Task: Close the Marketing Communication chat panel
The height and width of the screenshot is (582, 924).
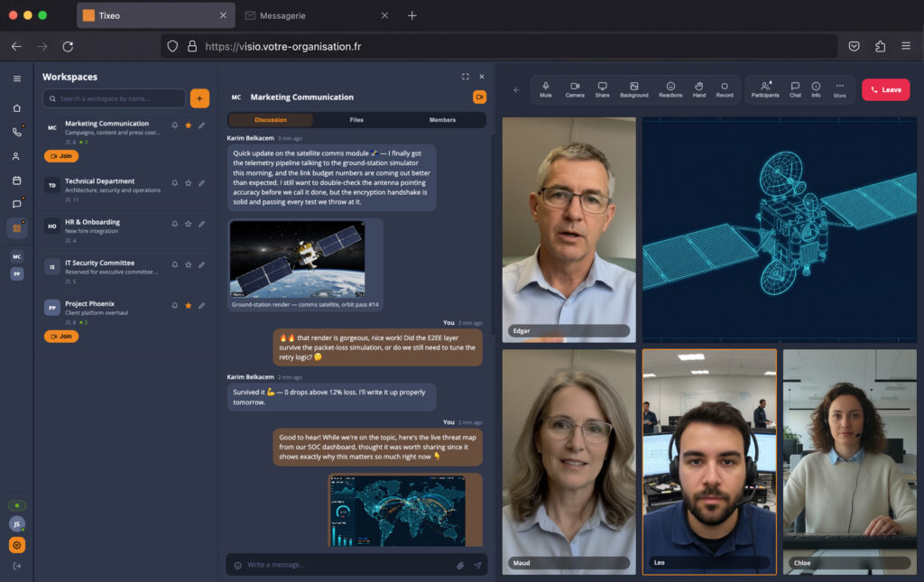Action: point(482,77)
